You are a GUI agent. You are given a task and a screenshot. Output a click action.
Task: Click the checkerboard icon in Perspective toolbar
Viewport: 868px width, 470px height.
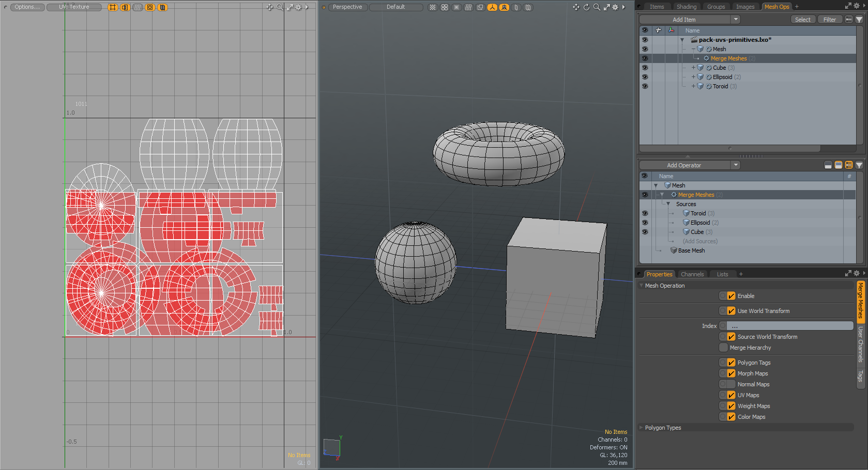(x=433, y=7)
